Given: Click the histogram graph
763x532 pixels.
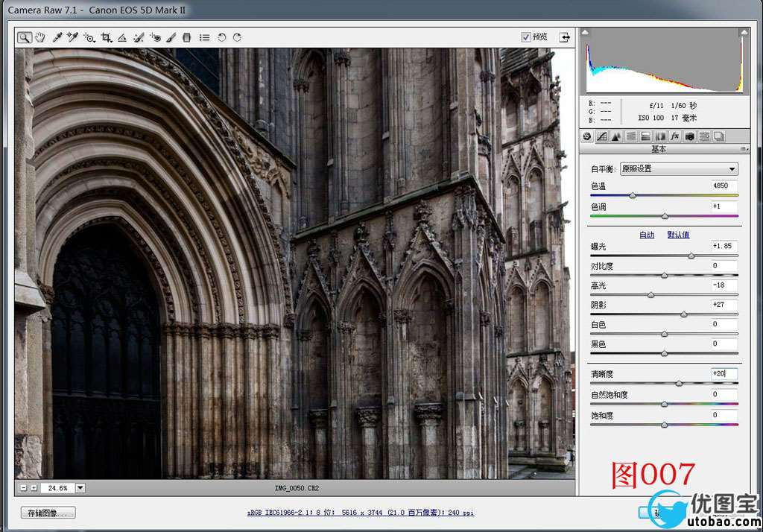Looking at the screenshot, I should coord(665,61).
